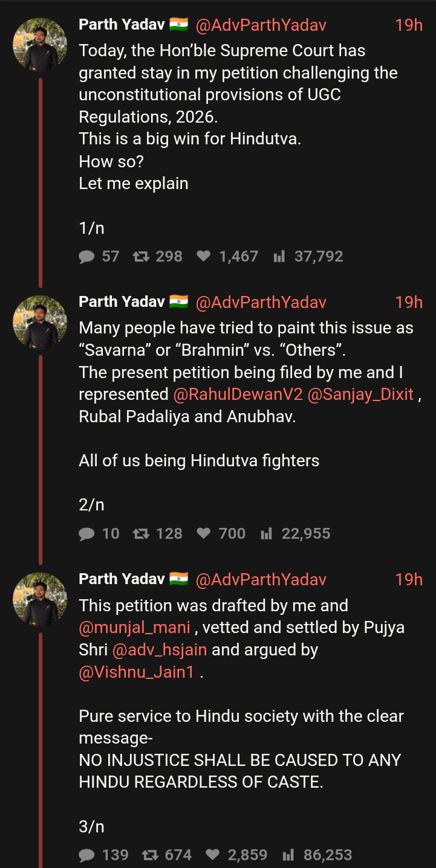
Task: Open the @munjal_mani profile link
Action: [134, 628]
